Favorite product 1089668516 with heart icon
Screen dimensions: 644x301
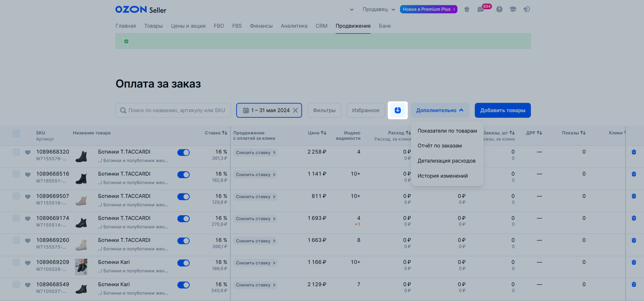(28, 174)
